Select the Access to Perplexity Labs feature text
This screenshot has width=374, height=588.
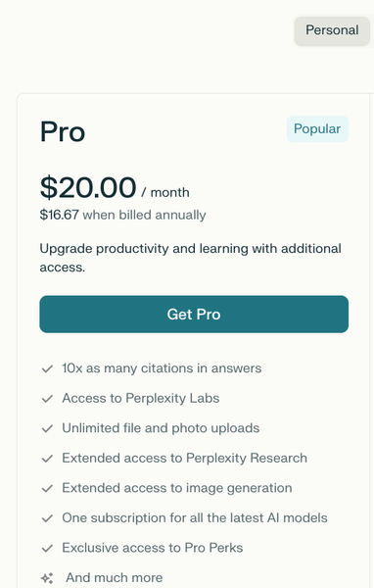tap(141, 398)
